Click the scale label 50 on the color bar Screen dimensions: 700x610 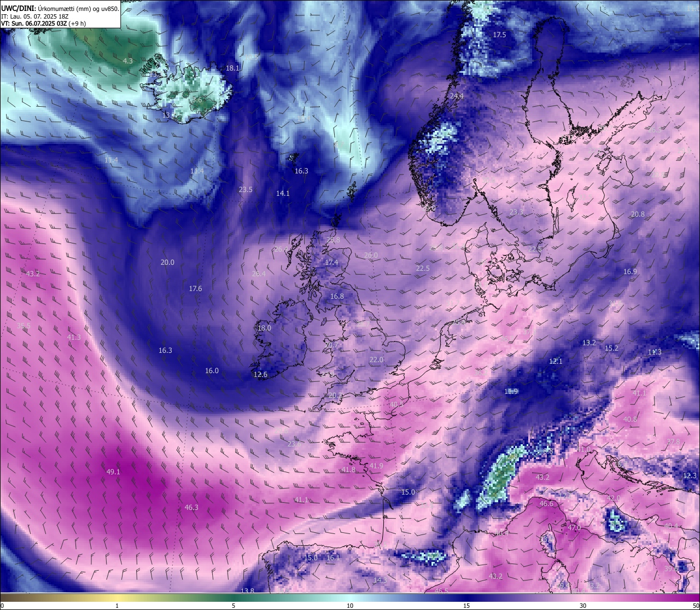pyautogui.click(x=696, y=606)
